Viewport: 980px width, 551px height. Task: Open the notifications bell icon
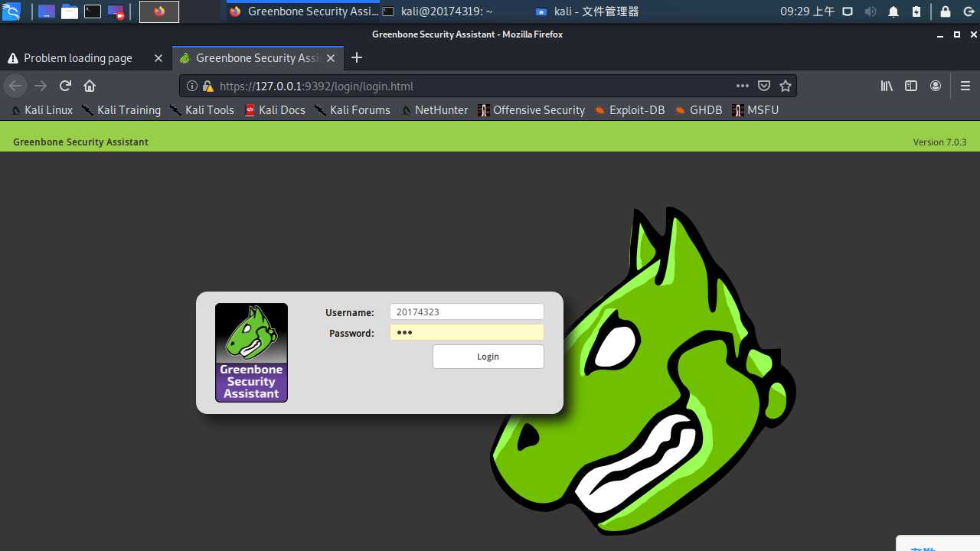[893, 11]
